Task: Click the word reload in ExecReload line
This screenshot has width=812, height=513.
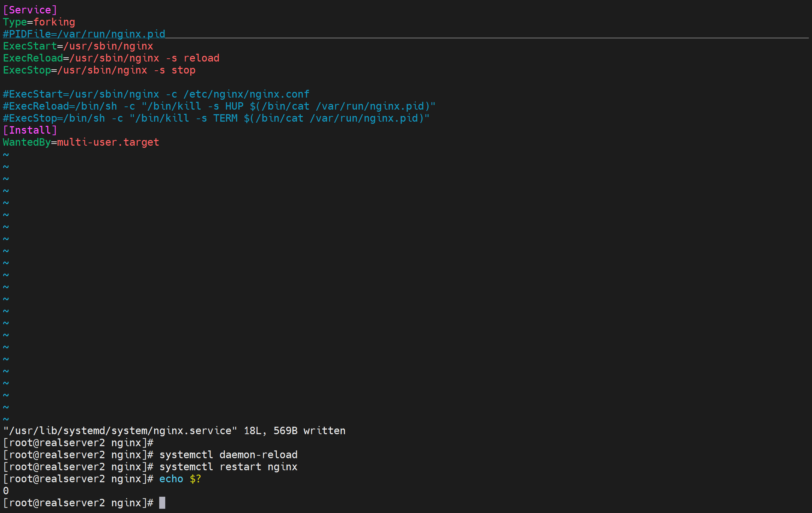Action: point(201,58)
